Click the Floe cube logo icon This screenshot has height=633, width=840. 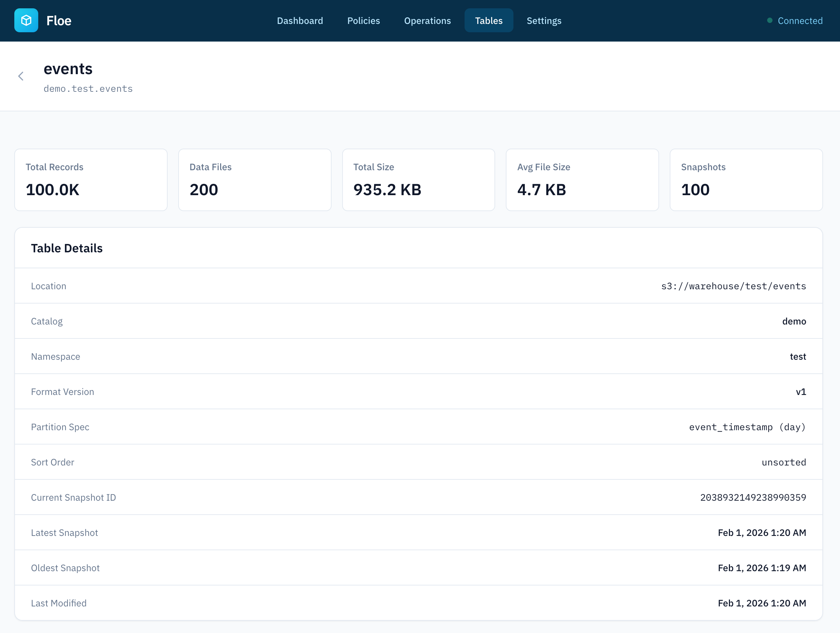[26, 21]
